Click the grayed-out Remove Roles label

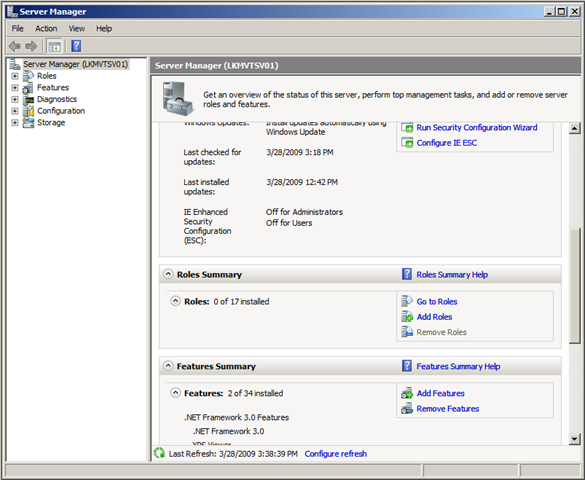tap(441, 332)
